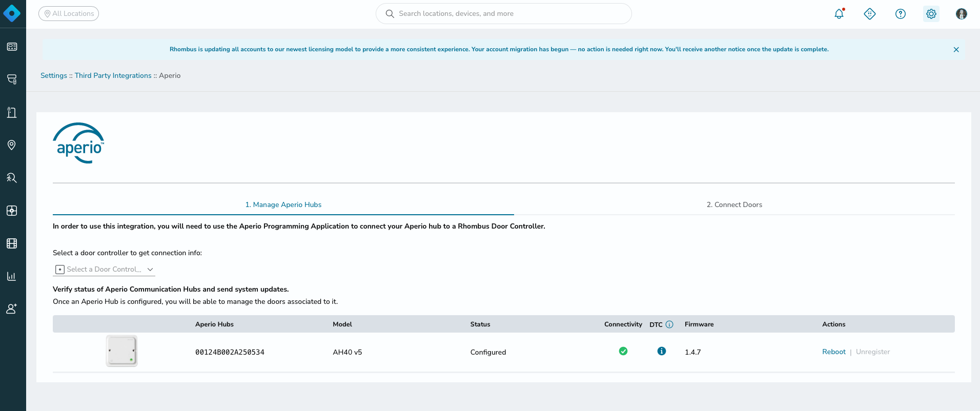Open the access control door icon
The image size is (980, 411).
[x=12, y=112]
